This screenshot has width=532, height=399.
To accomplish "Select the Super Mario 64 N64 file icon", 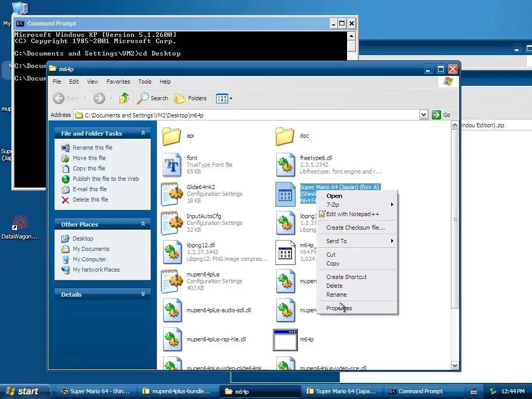I will (285, 194).
